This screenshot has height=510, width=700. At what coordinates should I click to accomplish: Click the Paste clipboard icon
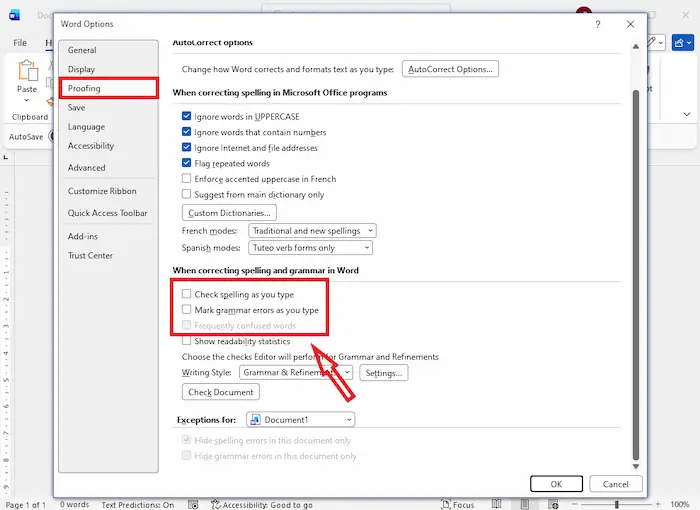click(27, 72)
